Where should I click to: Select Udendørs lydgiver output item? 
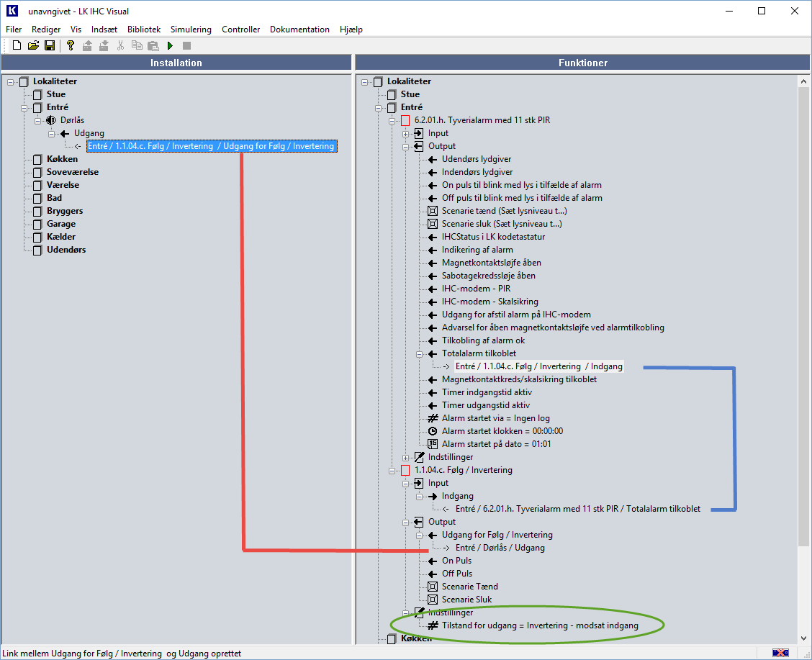coord(477,159)
